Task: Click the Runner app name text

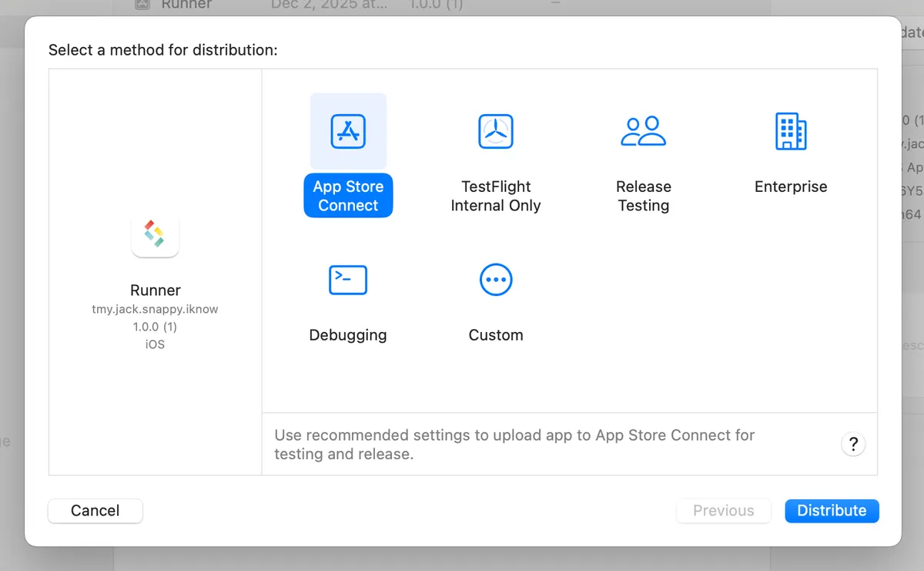Action: coord(155,291)
